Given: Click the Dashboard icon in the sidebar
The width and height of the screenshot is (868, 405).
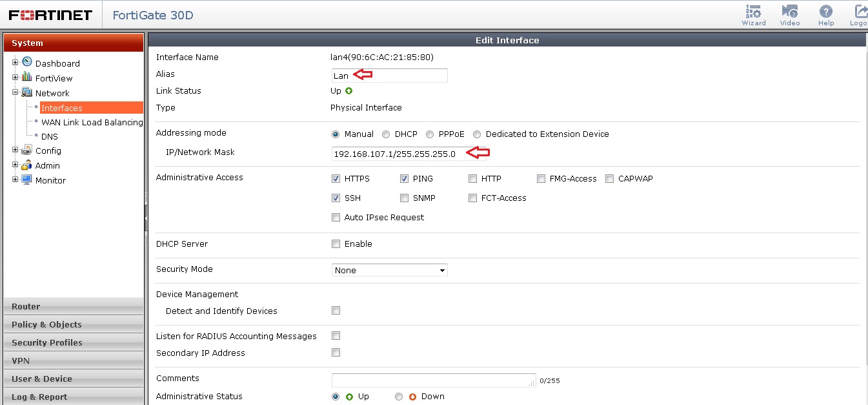Looking at the screenshot, I should (x=26, y=63).
